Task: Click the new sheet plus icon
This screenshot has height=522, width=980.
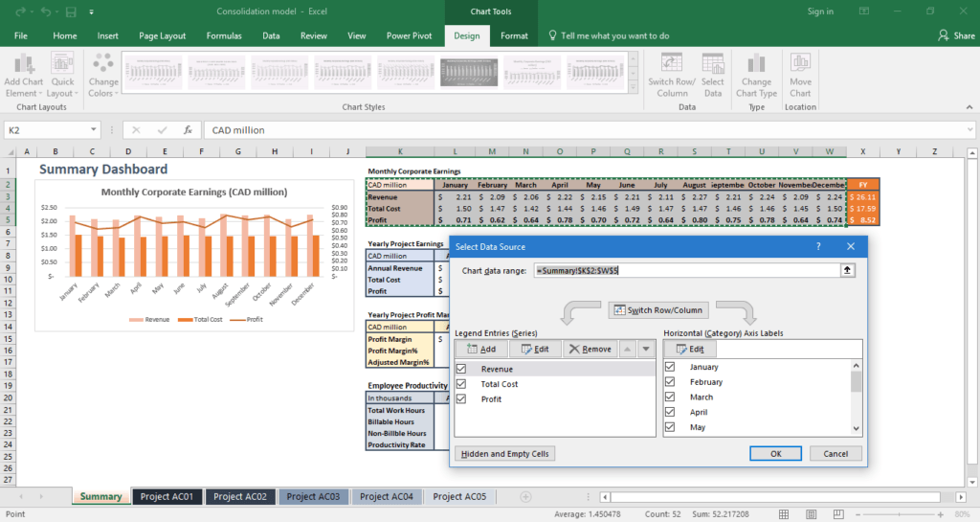Action: (x=524, y=496)
